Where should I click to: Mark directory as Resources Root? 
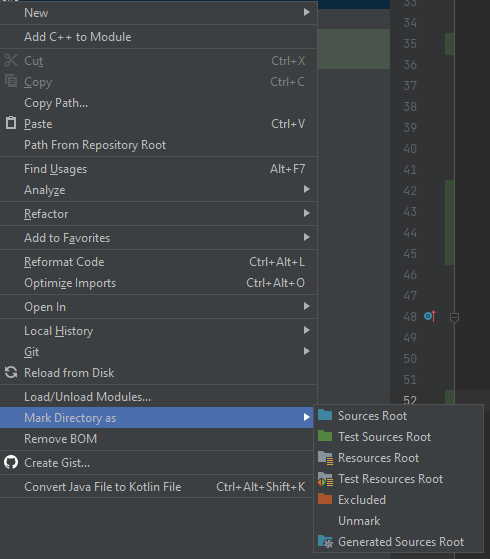point(398,458)
